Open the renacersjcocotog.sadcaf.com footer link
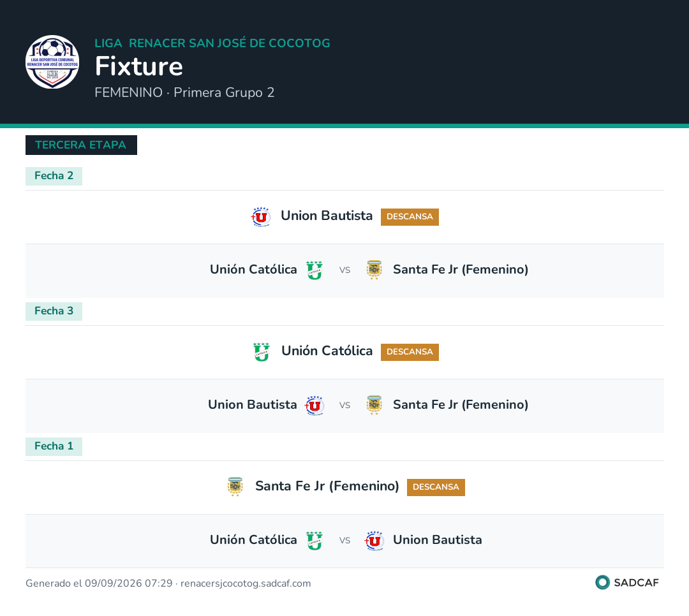This screenshot has width=689, height=616. (246, 583)
